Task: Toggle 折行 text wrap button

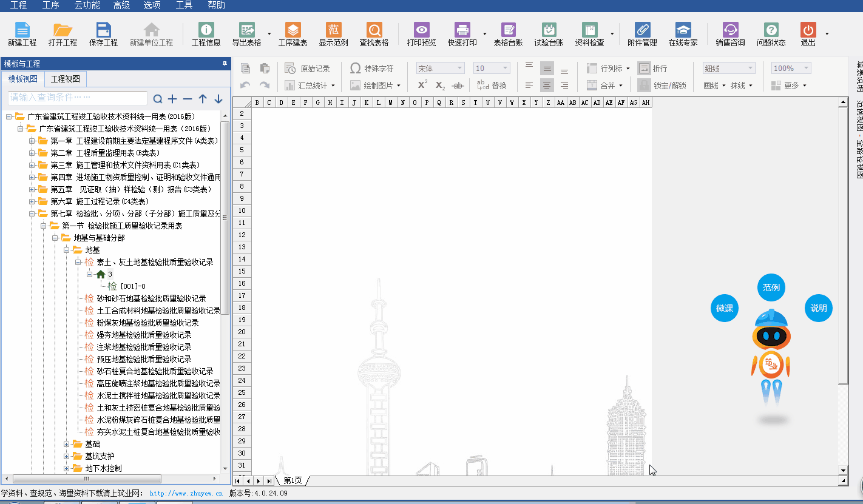Action: [x=652, y=69]
